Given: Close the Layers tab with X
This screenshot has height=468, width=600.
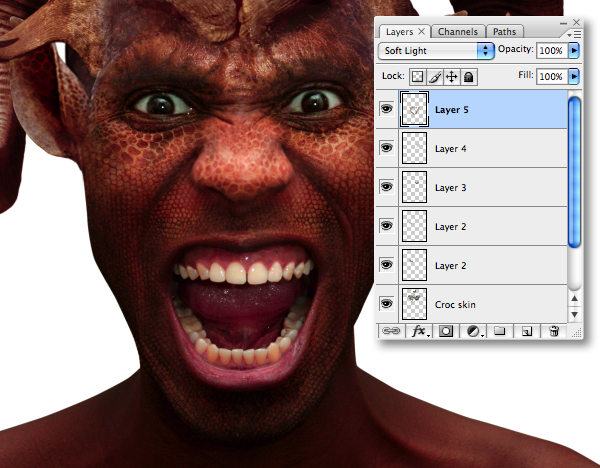Looking at the screenshot, I should [x=421, y=31].
